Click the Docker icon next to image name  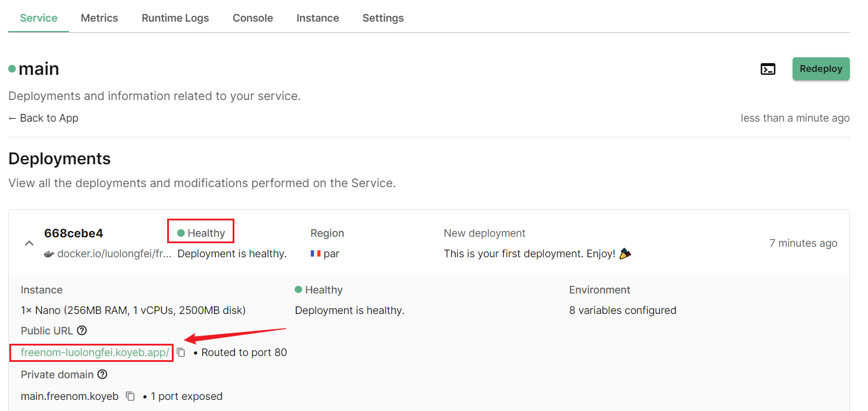[49, 254]
